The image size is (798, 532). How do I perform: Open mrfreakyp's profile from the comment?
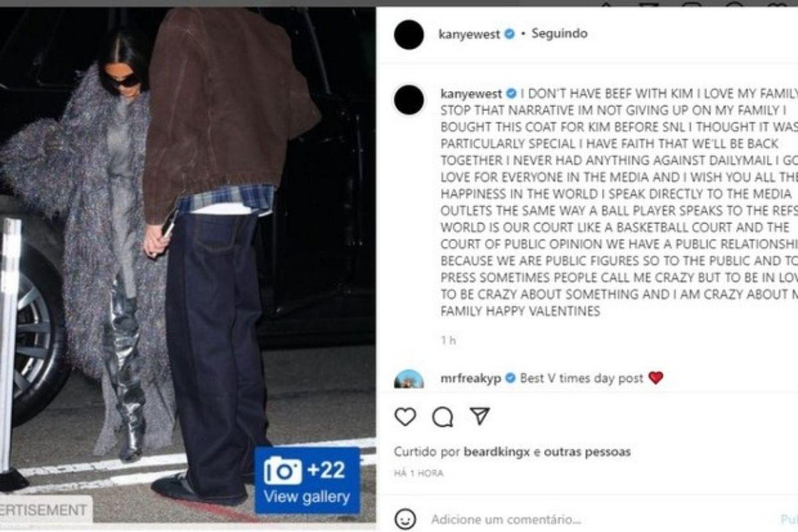click(x=471, y=378)
